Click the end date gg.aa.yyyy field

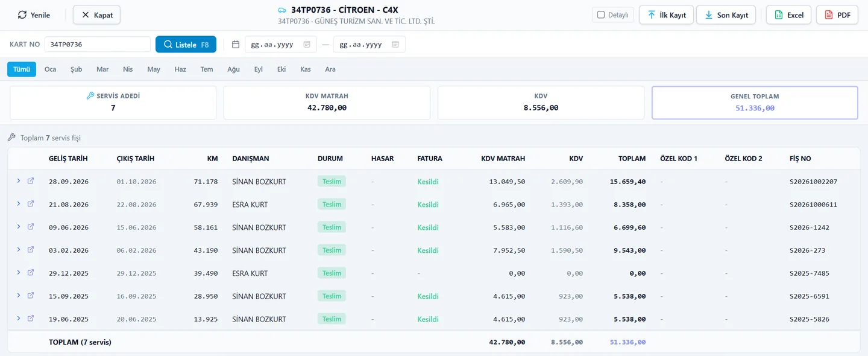pyautogui.click(x=369, y=45)
